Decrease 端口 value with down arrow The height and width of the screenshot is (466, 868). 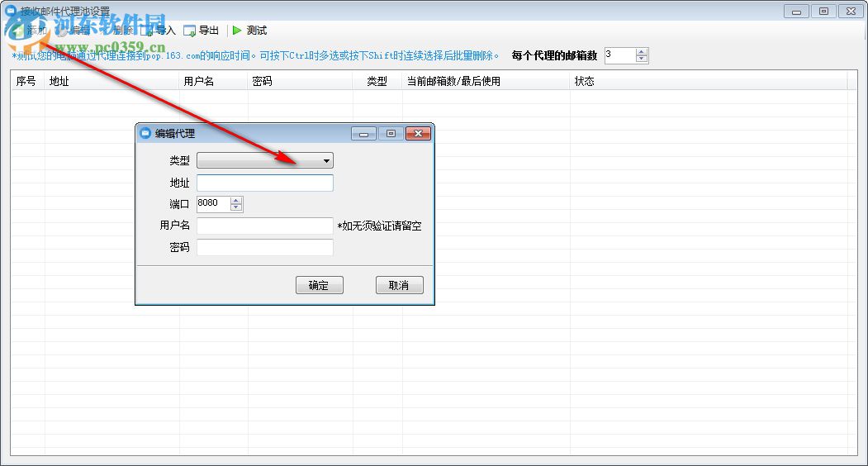point(236,207)
